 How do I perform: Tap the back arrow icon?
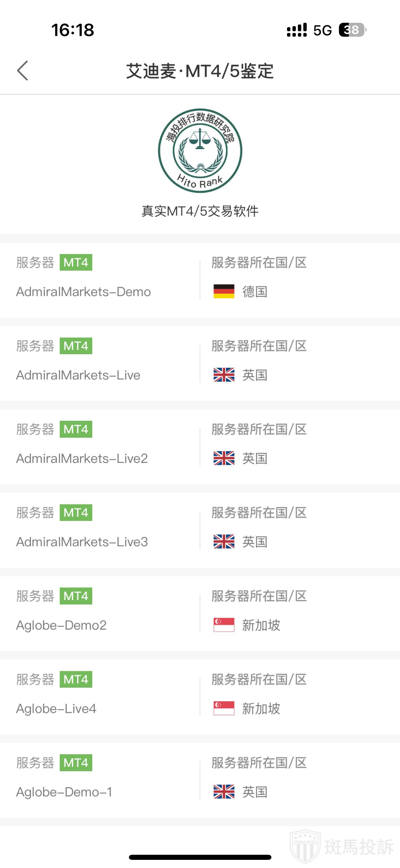(22, 71)
